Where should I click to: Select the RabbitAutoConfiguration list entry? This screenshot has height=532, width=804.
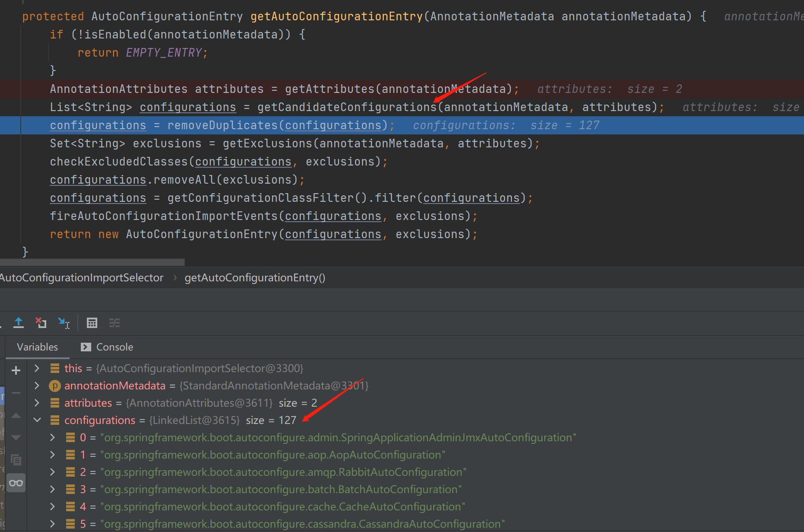tap(283, 472)
